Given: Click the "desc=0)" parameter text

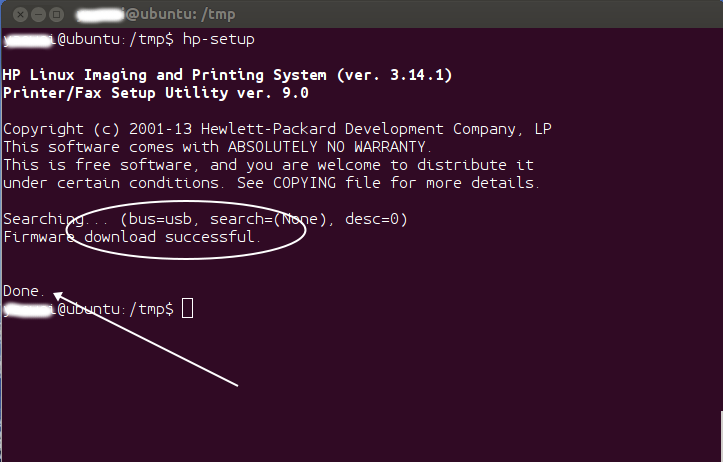Looking at the screenshot, I should [x=376, y=219].
